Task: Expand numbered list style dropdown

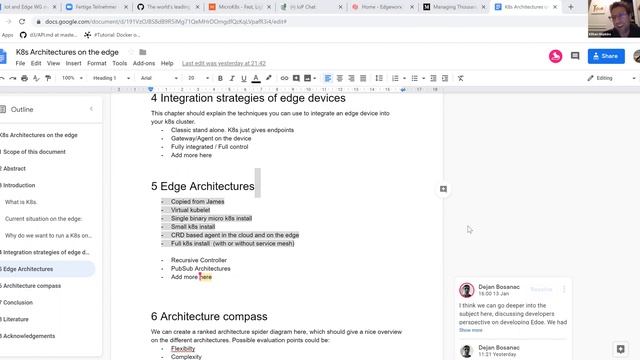Action: coord(404,78)
